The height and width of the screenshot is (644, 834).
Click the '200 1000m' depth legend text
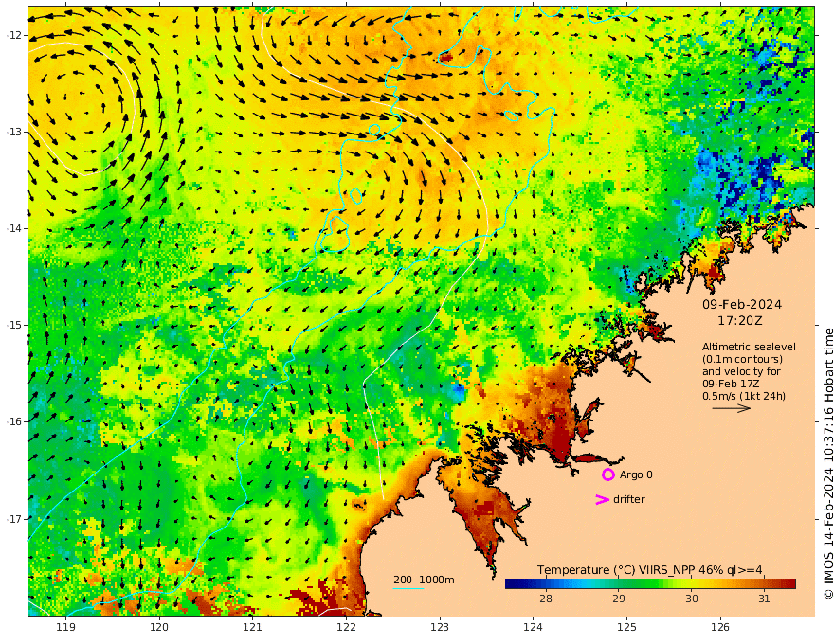coord(424,580)
